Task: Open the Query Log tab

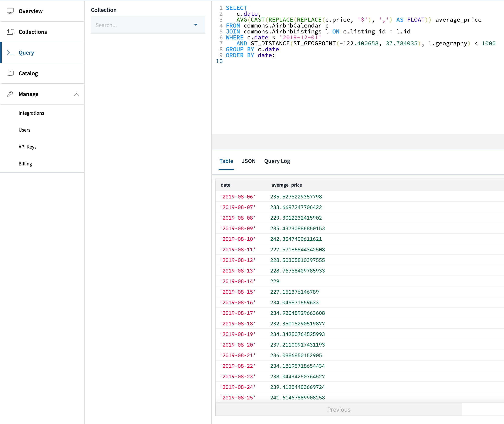Action: 277,161
